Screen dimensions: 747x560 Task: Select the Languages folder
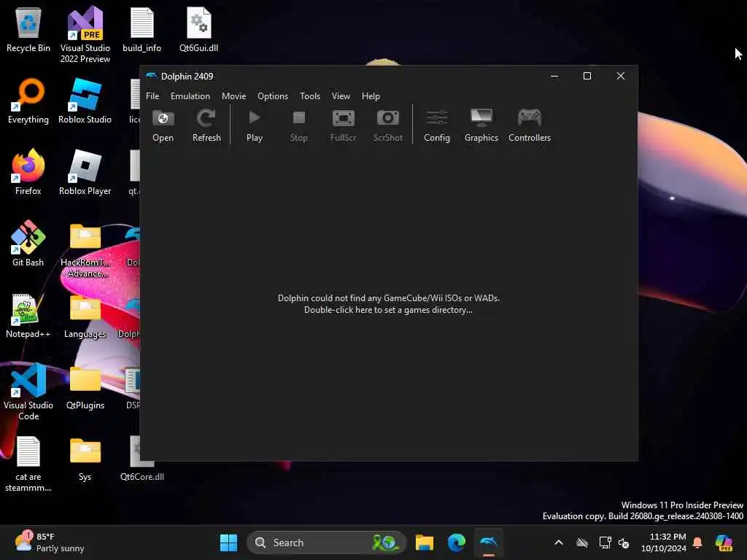coord(85,316)
